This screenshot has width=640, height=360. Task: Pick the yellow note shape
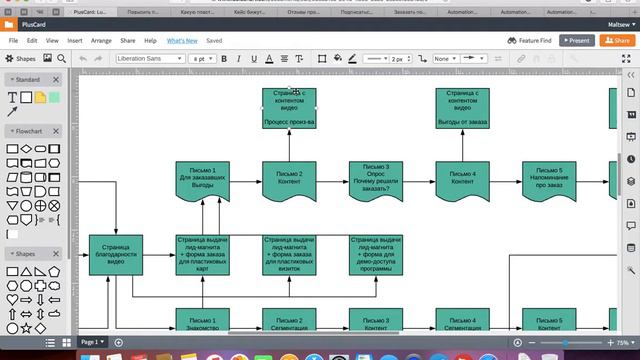(40, 98)
